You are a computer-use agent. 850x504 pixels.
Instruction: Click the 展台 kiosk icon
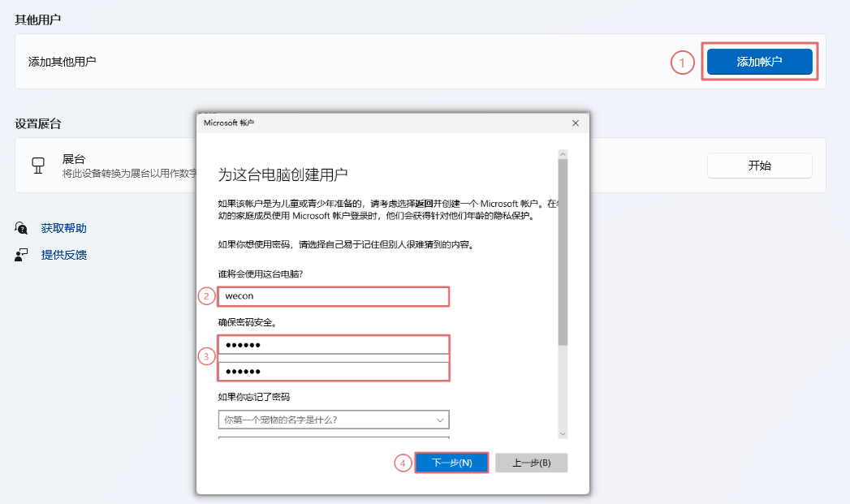click(37, 166)
